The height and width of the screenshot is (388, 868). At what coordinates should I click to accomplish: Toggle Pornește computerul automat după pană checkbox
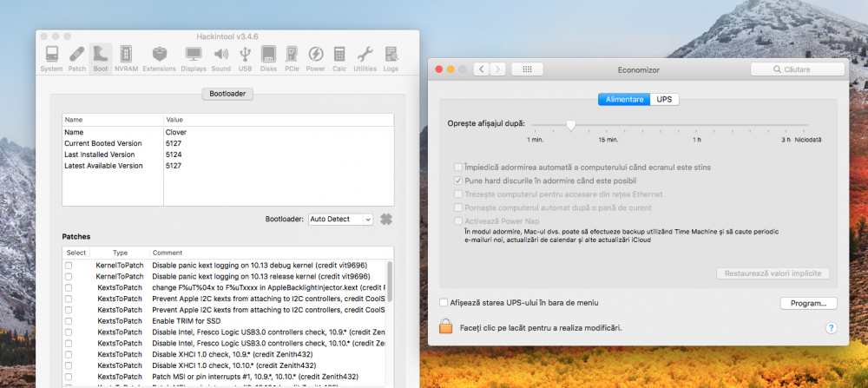coord(457,207)
